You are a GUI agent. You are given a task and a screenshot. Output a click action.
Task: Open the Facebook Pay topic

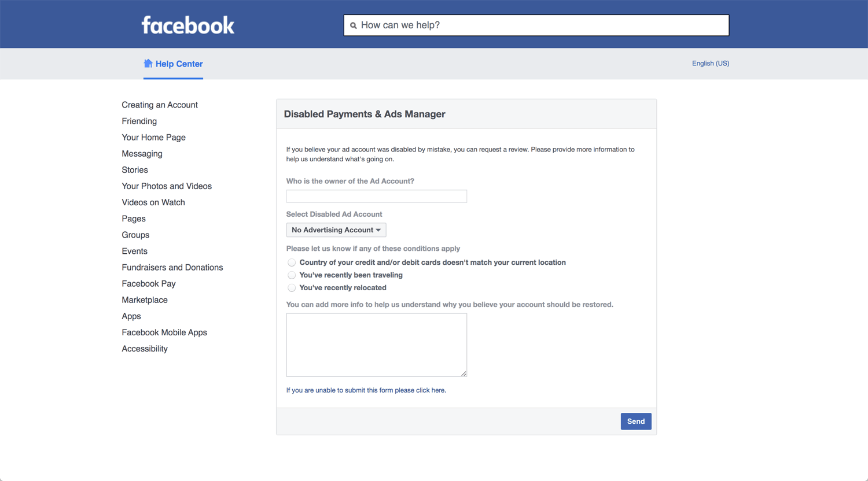point(149,284)
